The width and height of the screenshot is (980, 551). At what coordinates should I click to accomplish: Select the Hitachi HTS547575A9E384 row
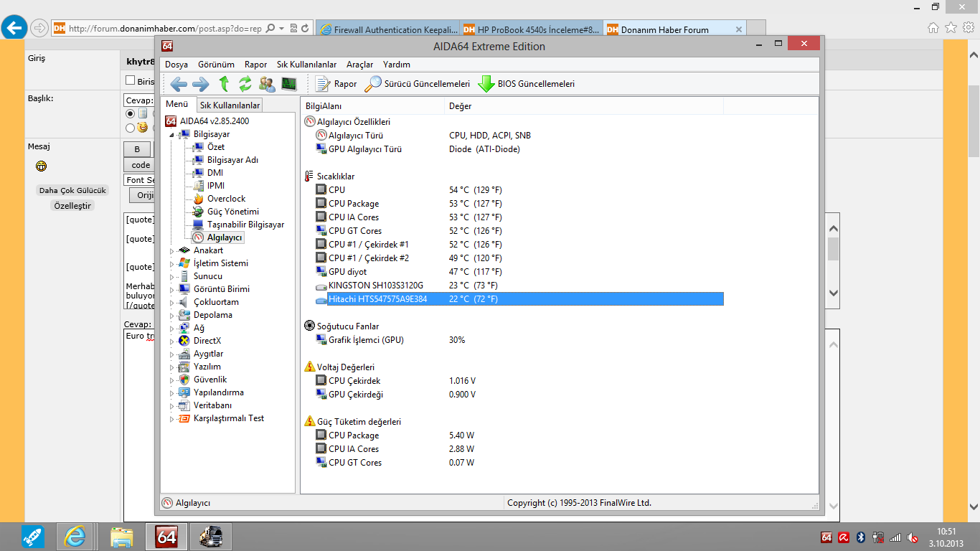tap(519, 299)
